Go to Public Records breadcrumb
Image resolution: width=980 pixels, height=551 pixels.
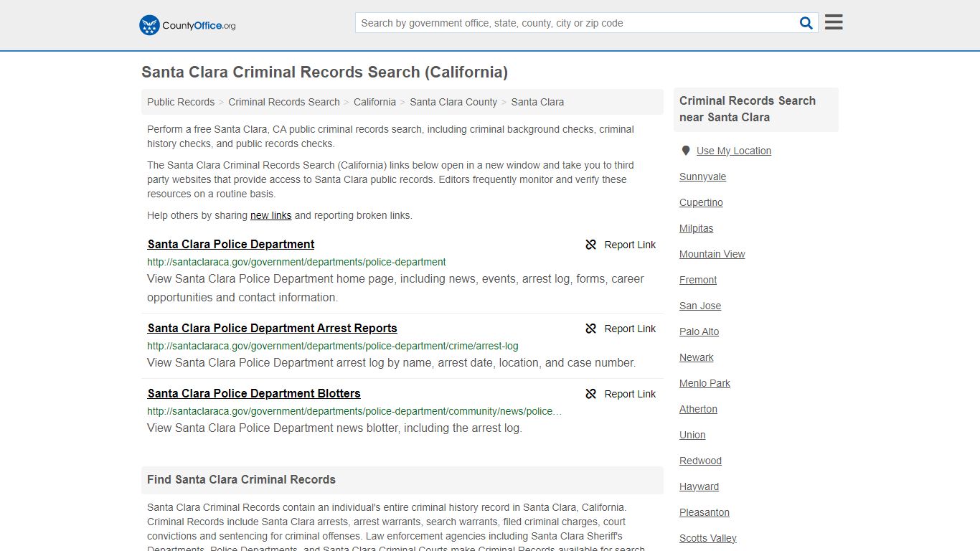(x=181, y=102)
